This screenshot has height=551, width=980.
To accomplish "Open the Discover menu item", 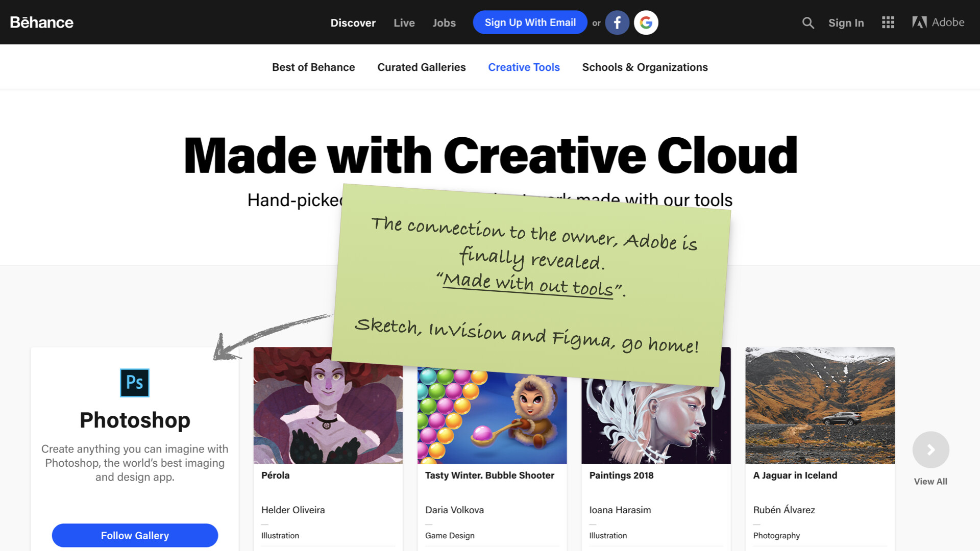I will point(353,23).
